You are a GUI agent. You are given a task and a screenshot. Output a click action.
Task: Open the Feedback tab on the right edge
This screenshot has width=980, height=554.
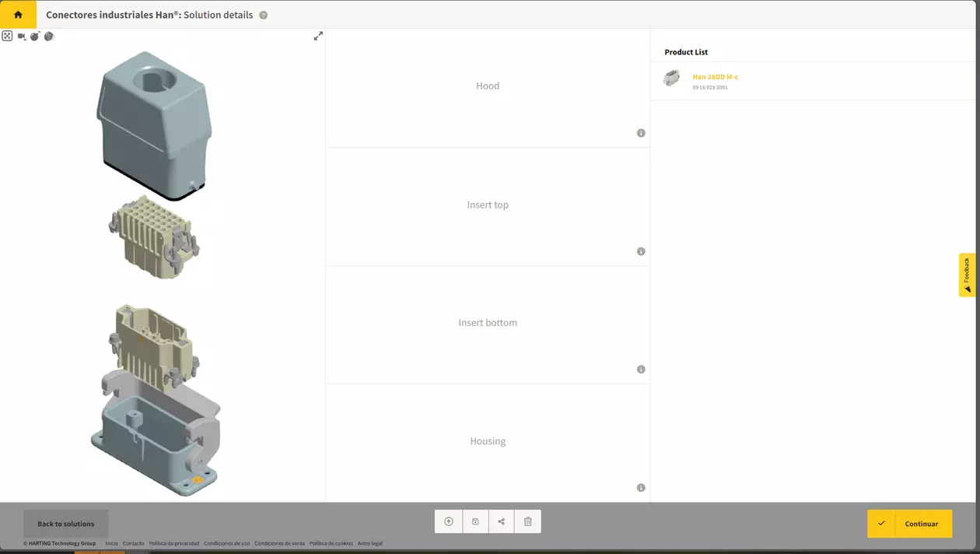(966, 275)
